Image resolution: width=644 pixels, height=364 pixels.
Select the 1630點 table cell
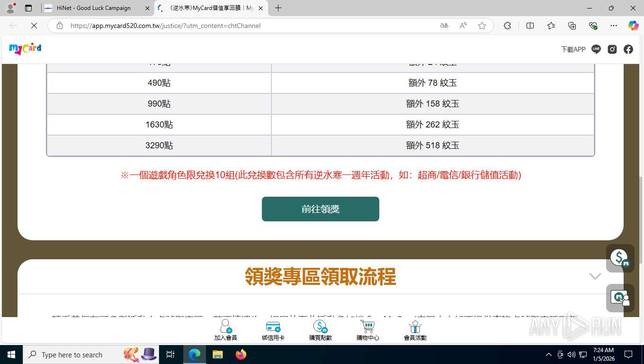pyautogui.click(x=159, y=125)
